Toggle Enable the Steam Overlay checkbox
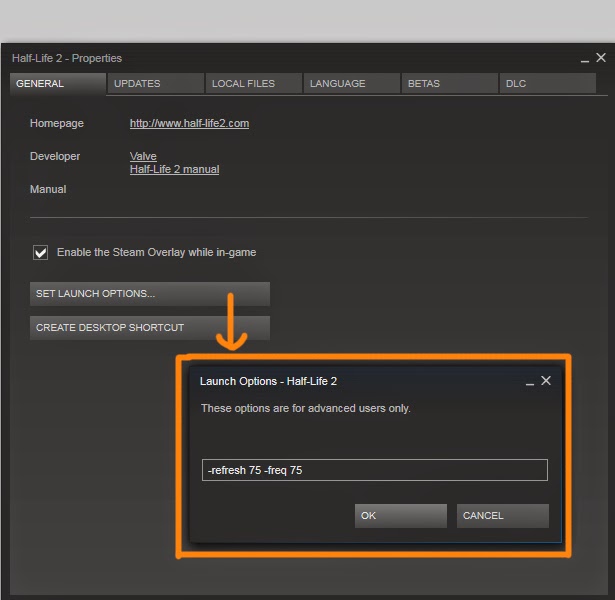 pyautogui.click(x=40, y=253)
